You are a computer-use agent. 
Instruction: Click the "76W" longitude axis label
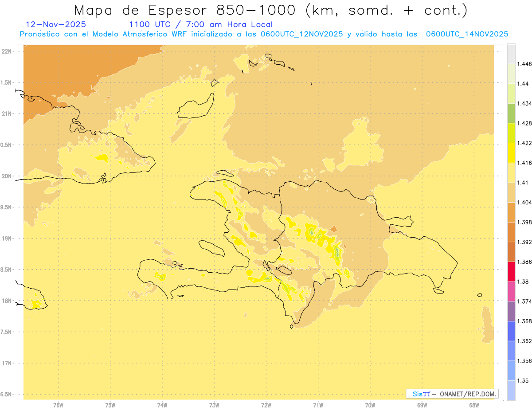click(58, 405)
